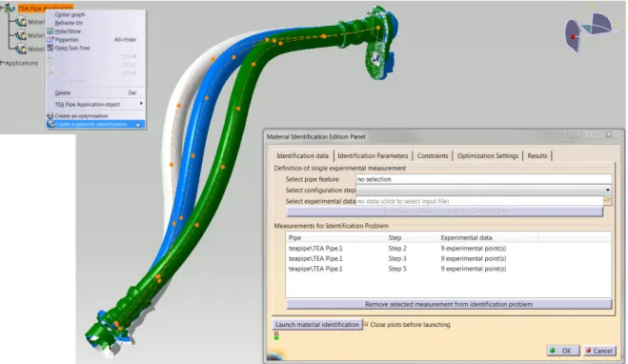Expand TEA Pipe Application object submenu
This screenshot has width=628, height=364.
tap(95, 104)
